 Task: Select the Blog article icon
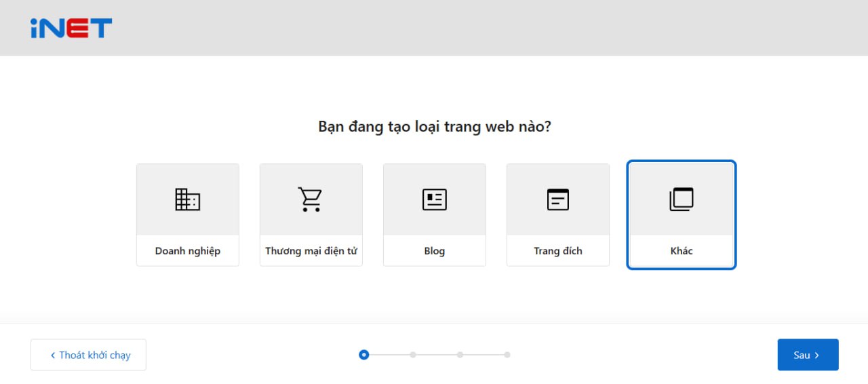435,199
